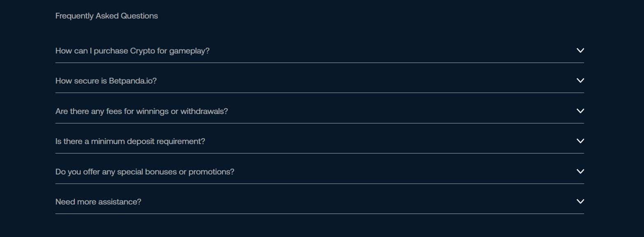Click the chevron beside 'Need more assistance?'
Image resolution: width=644 pixels, height=237 pixels.
(x=580, y=202)
